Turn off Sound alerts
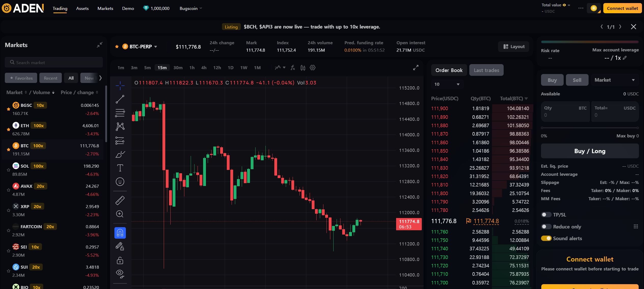 pos(546,238)
